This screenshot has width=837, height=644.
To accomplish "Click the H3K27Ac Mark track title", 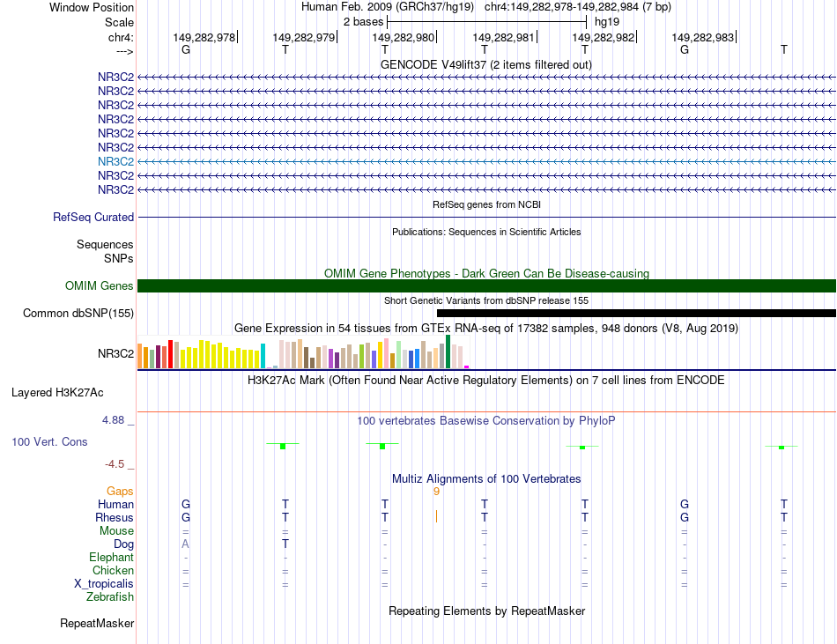I will tap(486, 381).
